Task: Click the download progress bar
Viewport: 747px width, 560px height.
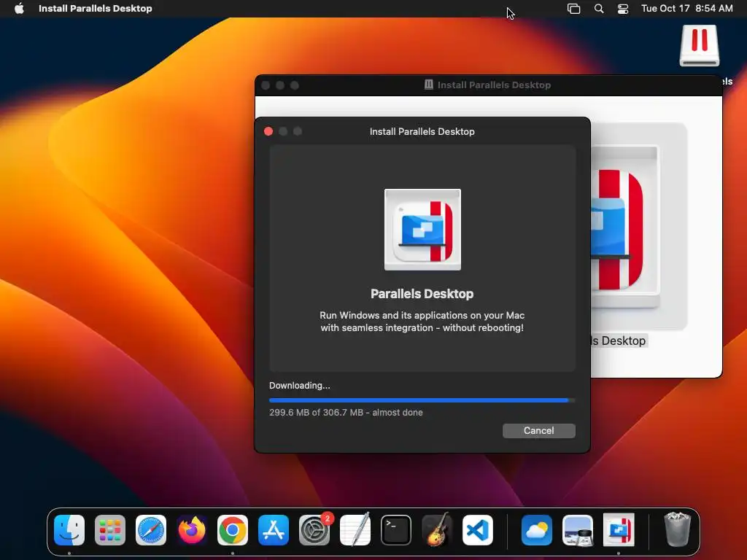Action: point(422,400)
